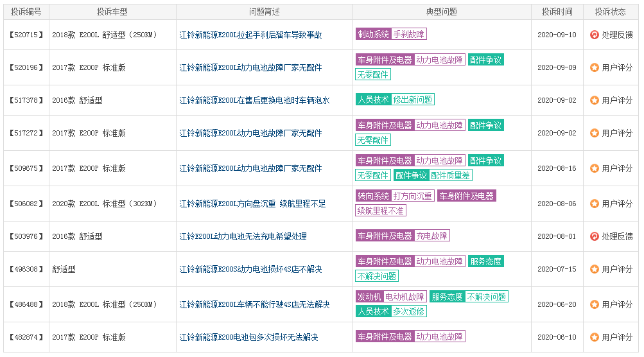The image size is (644, 357).
Task: Click the 投诉编号 column header
Action: pyautogui.click(x=26, y=12)
